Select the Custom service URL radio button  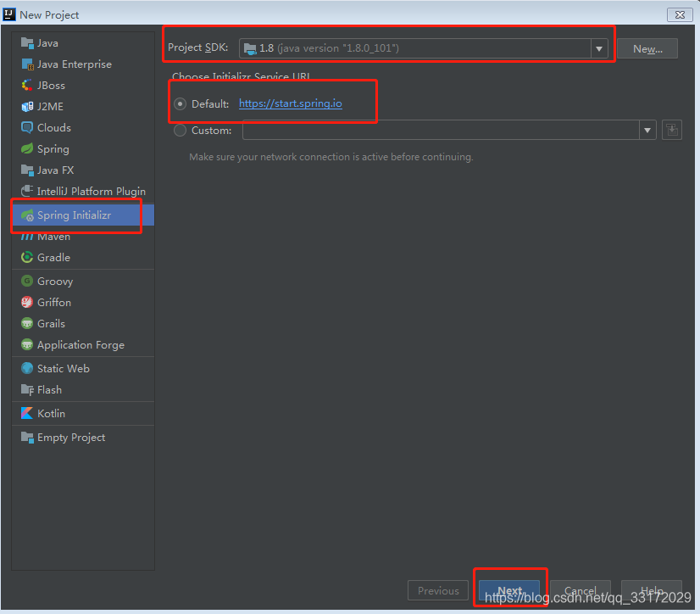pos(180,131)
